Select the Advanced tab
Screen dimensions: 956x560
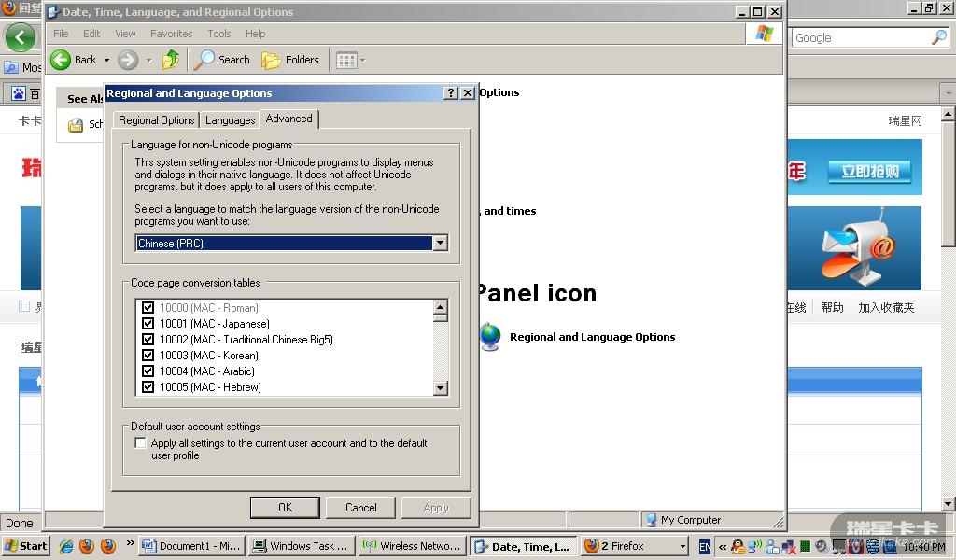pyautogui.click(x=289, y=119)
